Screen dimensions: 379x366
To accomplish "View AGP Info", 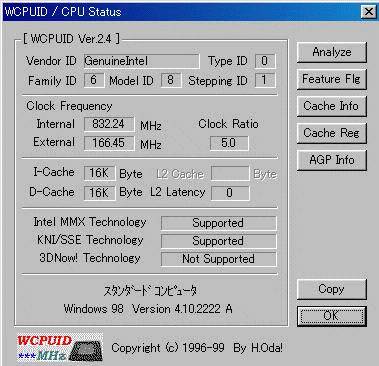I will point(332,160).
